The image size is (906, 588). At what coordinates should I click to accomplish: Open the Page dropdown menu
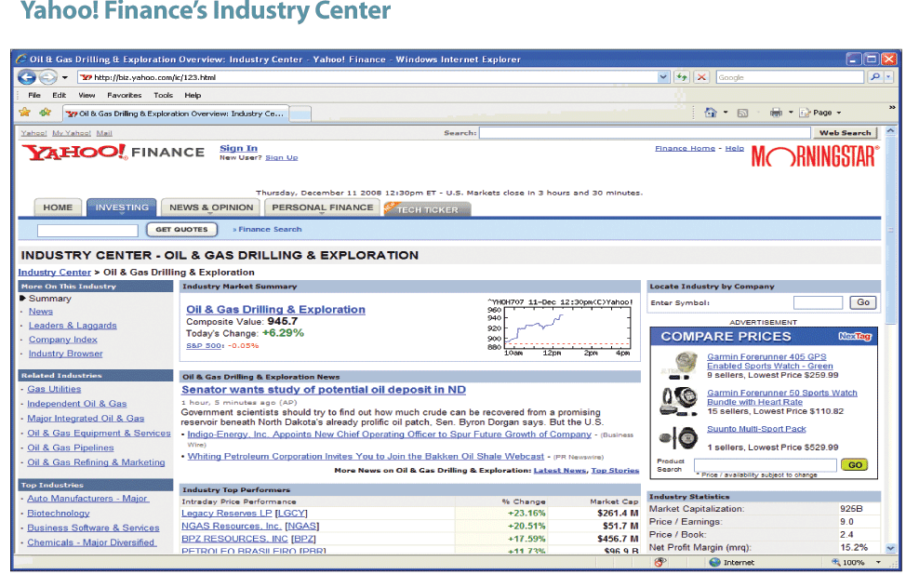822,111
